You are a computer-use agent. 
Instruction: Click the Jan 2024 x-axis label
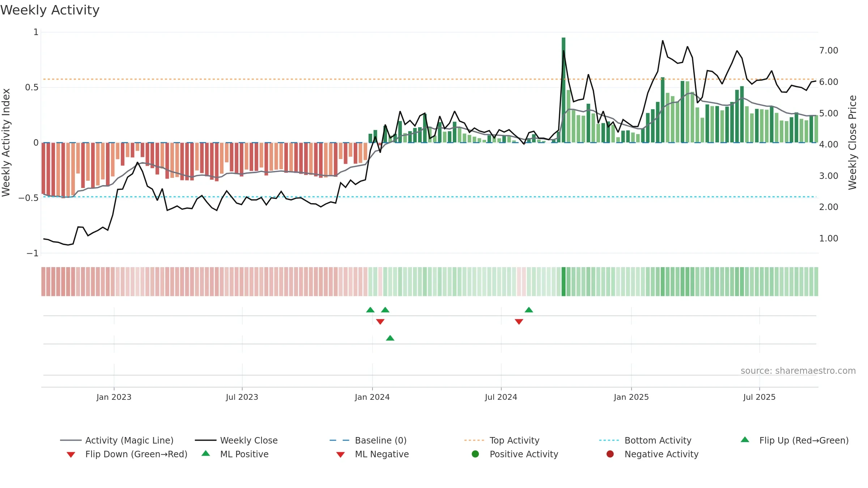372,397
